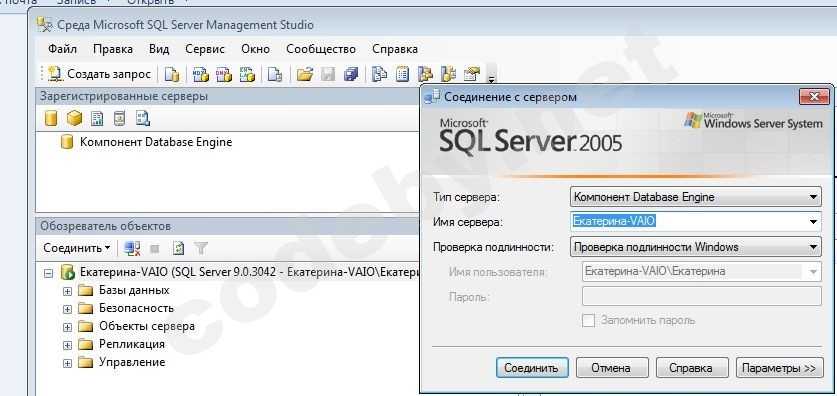Open a Database Engine query from toolbar
837x396 pixels.
(x=171, y=74)
